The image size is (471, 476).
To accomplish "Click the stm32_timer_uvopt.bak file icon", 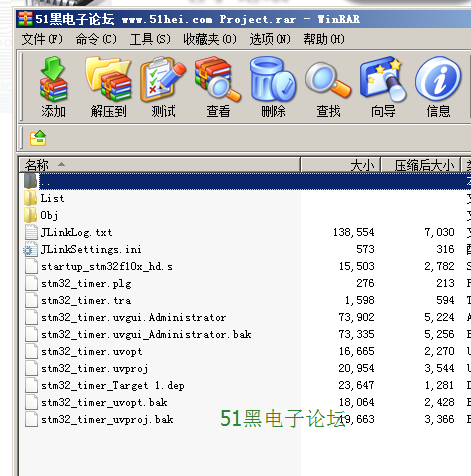I will 31,402.
